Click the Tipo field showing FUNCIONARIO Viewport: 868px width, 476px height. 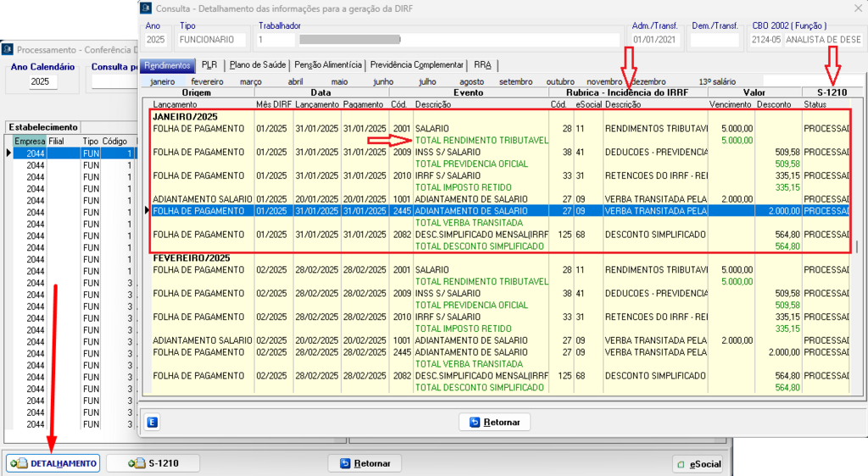point(211,40)
